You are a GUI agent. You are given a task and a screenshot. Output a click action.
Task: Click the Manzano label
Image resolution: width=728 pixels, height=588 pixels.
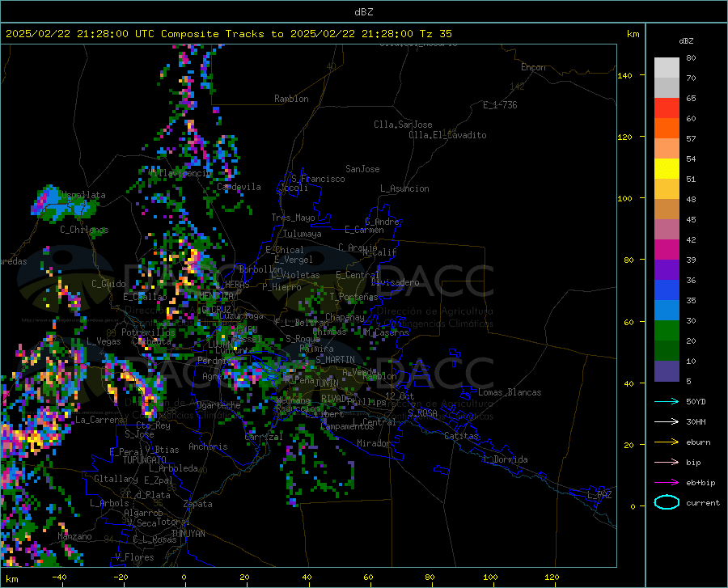click(x=74, y=536)
